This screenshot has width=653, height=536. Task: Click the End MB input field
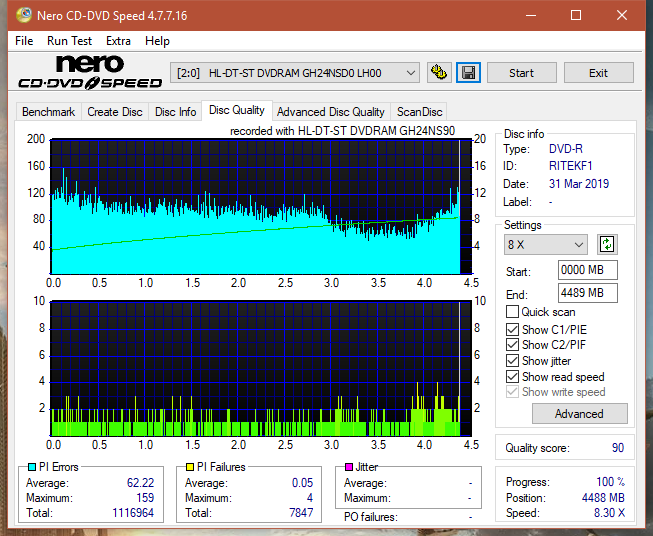pyautogui.click(x=587, y=293)
